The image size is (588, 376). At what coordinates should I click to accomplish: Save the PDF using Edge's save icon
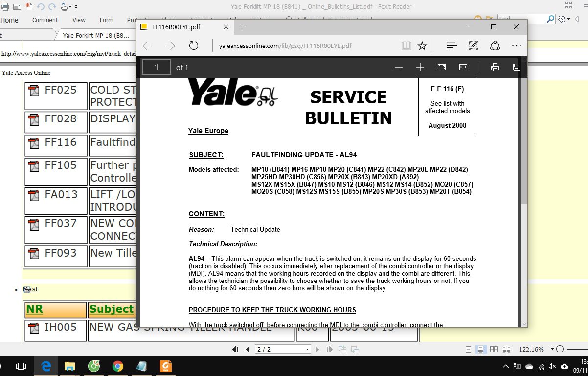516,67
